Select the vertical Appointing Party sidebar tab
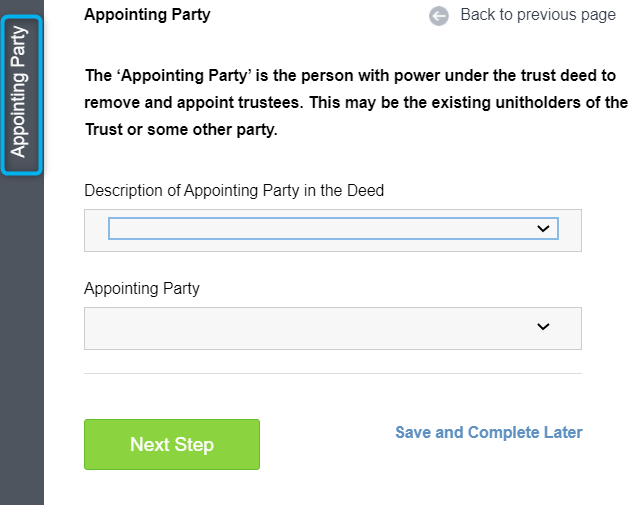The width and height of the screenshot is (632, 505). click(x=22, y=95)
